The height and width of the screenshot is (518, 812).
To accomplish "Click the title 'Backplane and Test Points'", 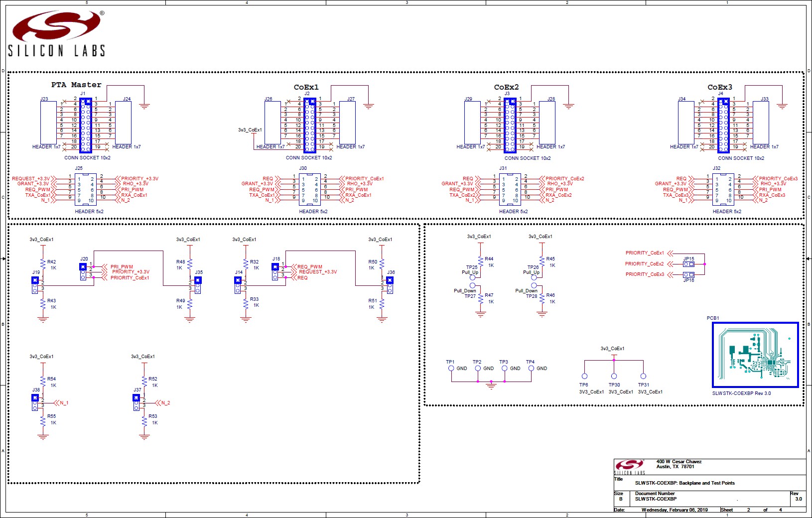I will click(707, 483).
